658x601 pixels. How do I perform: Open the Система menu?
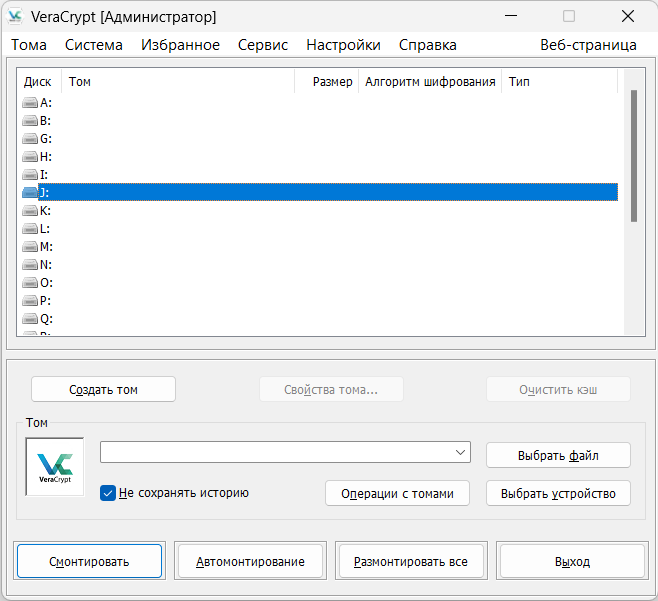tap(94, 45)
